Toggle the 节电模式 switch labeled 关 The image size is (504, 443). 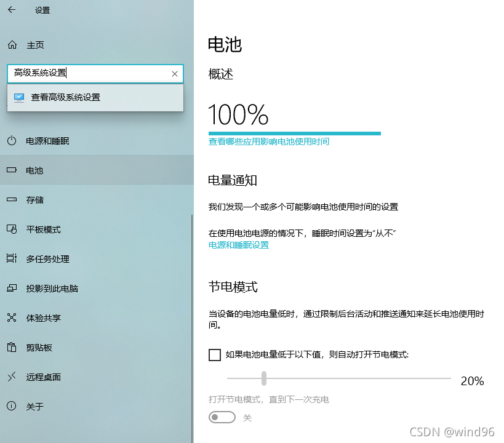tap(222, 417)
